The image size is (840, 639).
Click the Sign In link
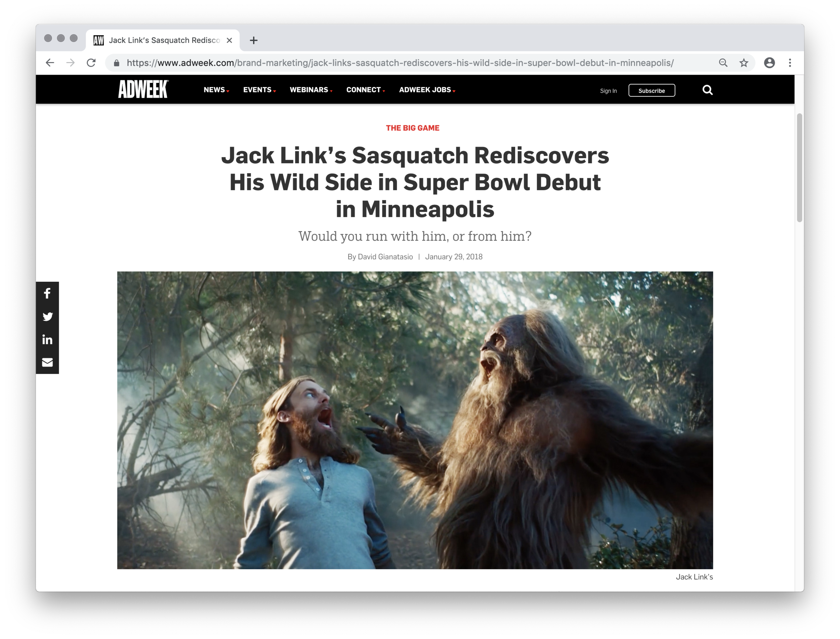(608, 91)
